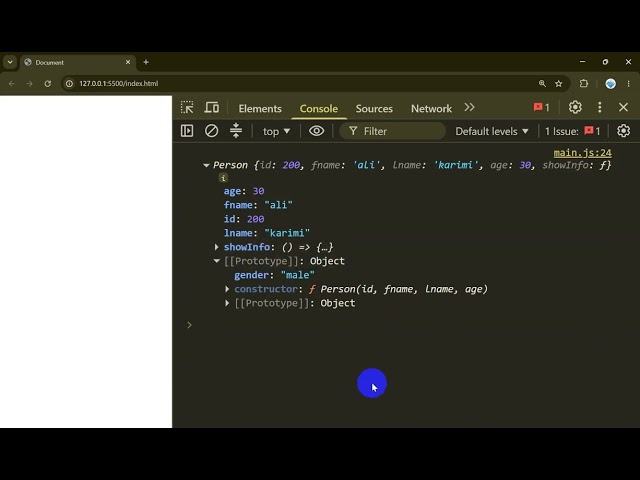Screen dimensions: 640x480
Task: Open the top context dropdown
Action: pos(276,131)
